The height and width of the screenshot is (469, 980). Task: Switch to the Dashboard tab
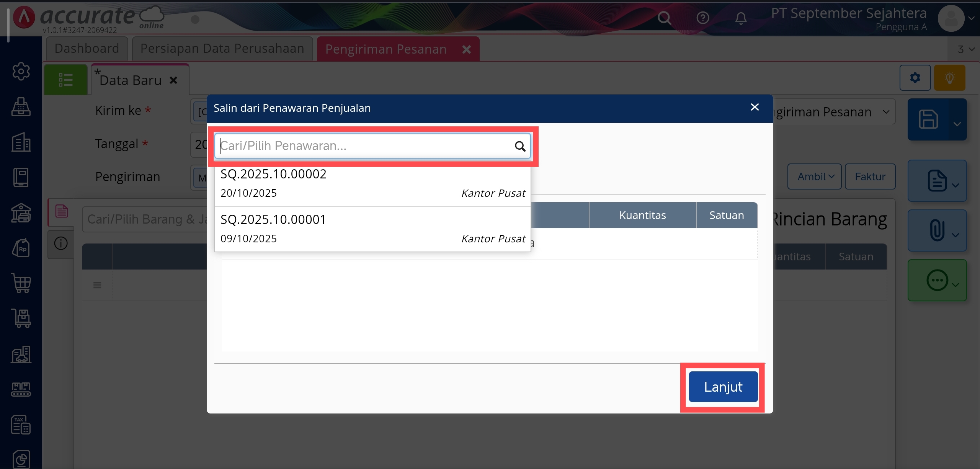pos(87,49)
